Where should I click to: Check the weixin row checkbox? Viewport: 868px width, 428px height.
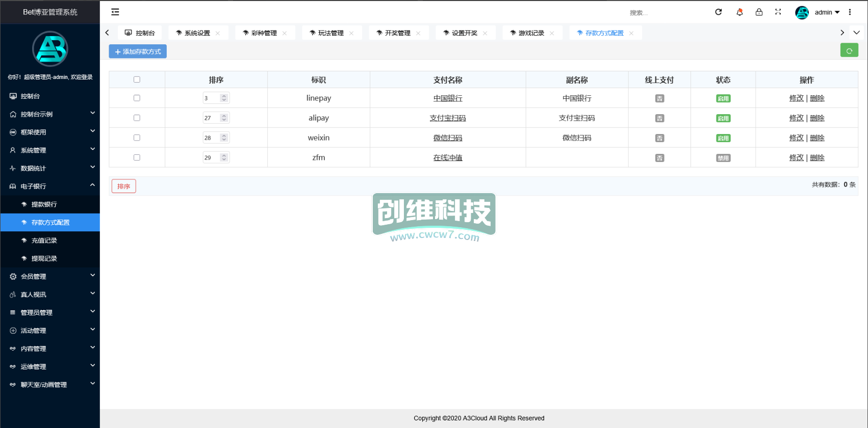[137, 138]
